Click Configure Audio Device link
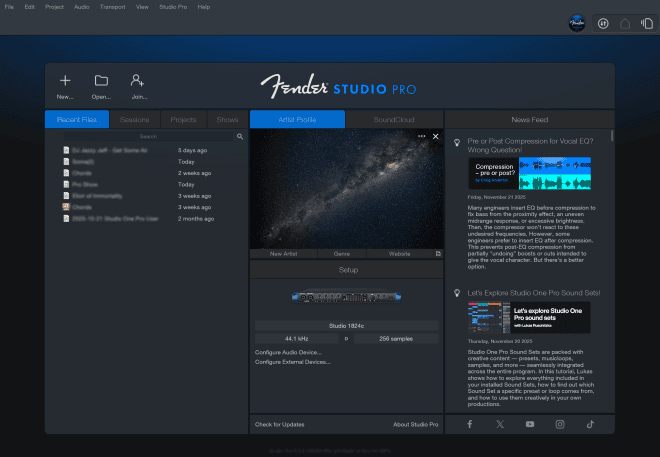The height and width of the screenshot is (457, 660). tap(291, 353)
